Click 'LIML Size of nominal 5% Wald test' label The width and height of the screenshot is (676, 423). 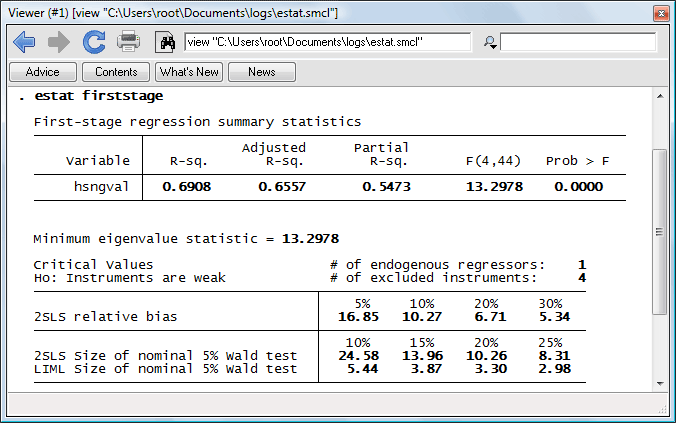(x=166, y=369)
